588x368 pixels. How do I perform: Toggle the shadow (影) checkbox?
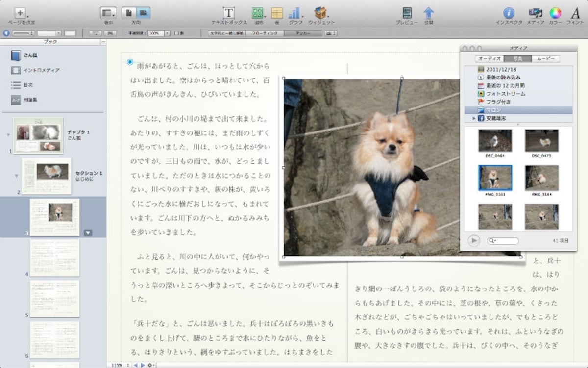pos(176,33)
